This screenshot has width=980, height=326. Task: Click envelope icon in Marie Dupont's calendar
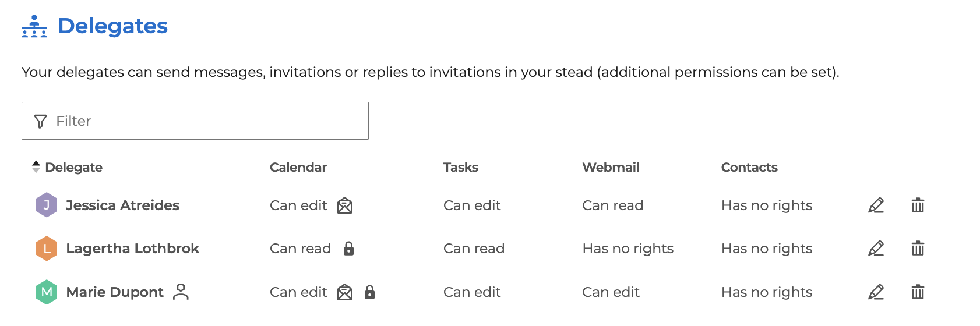[x=345, y=292]
